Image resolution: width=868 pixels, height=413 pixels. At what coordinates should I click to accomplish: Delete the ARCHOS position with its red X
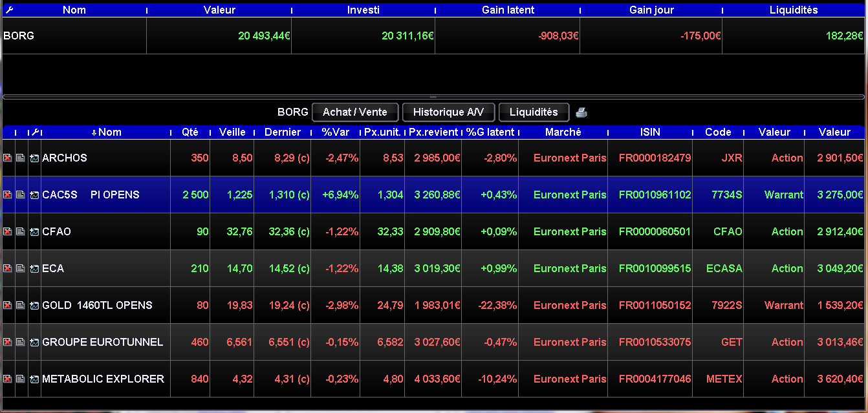coord(8,158)
